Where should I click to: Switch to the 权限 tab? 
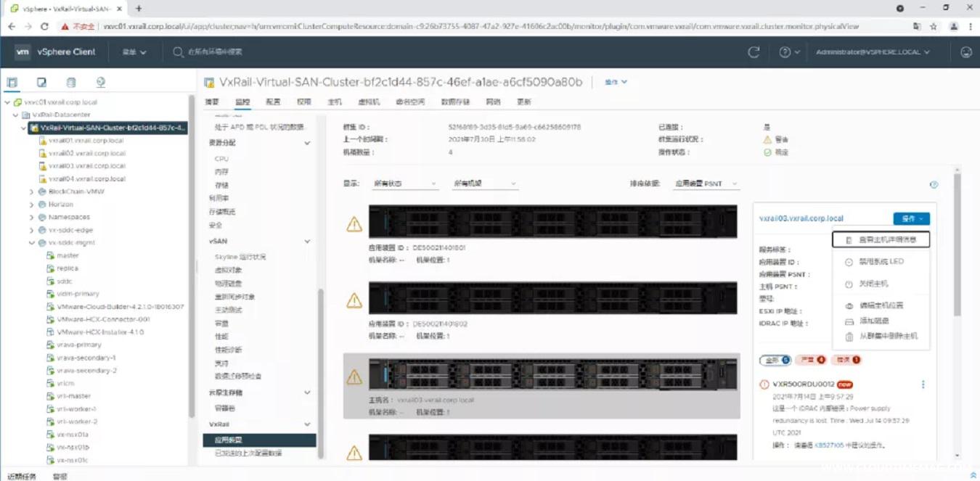304,102
